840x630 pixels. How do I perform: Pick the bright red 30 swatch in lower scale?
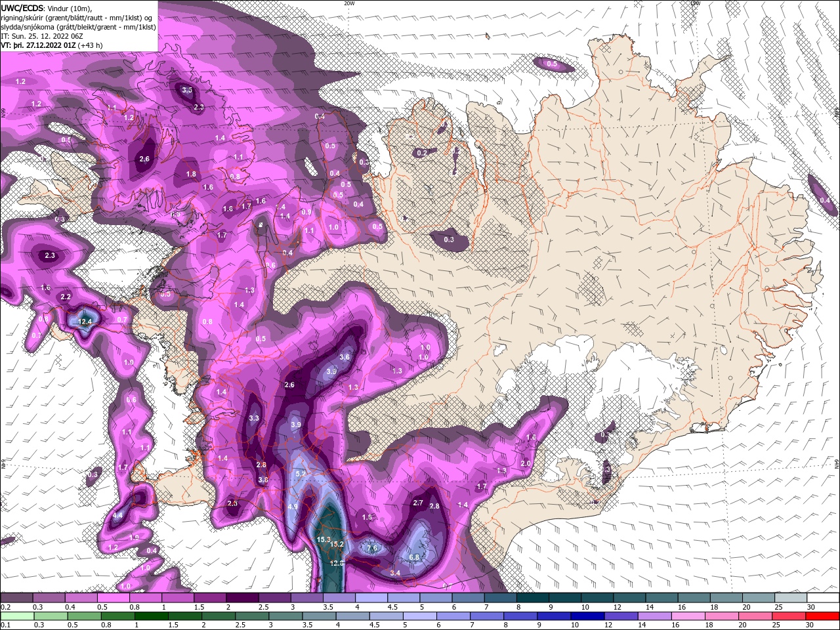823,616
